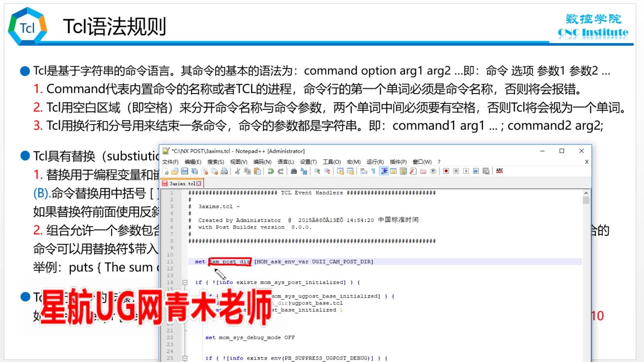
Task: Click the Save file toolbar icon
Action: tap(184, 171)
